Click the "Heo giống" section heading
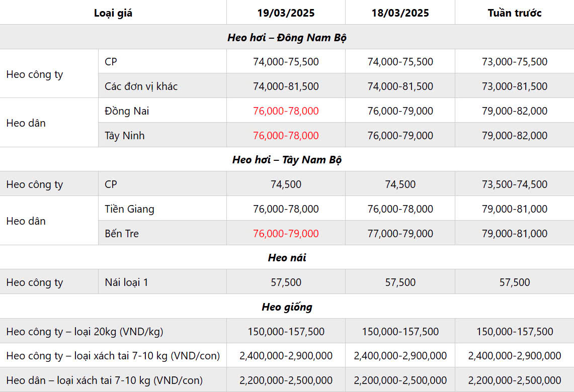This screenshot has height=392, width=574. 287,307
